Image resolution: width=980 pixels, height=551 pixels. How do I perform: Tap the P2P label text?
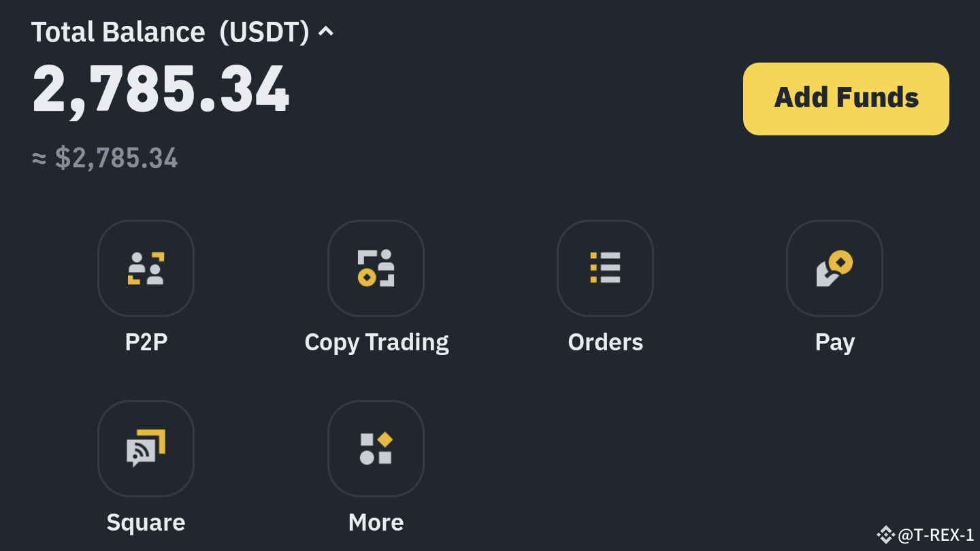pos(146,342)
